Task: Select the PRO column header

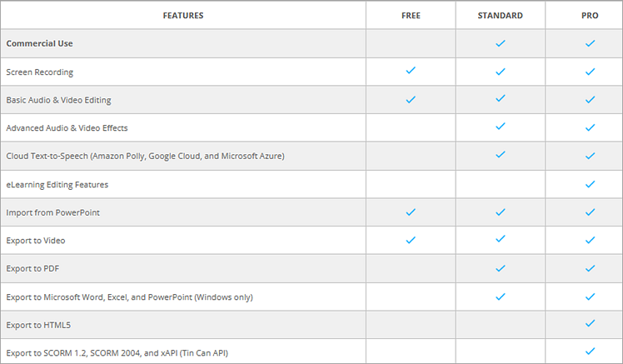Action: tap(590, 15)
